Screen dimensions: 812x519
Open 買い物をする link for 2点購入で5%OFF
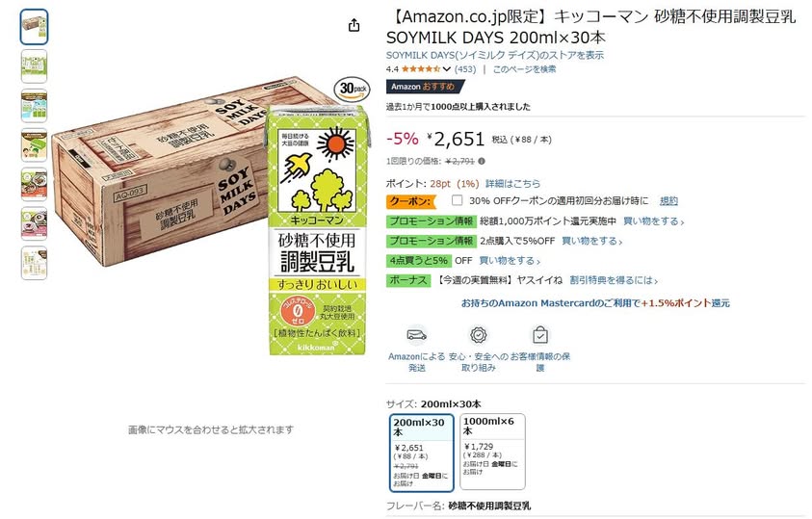[592, 241]
